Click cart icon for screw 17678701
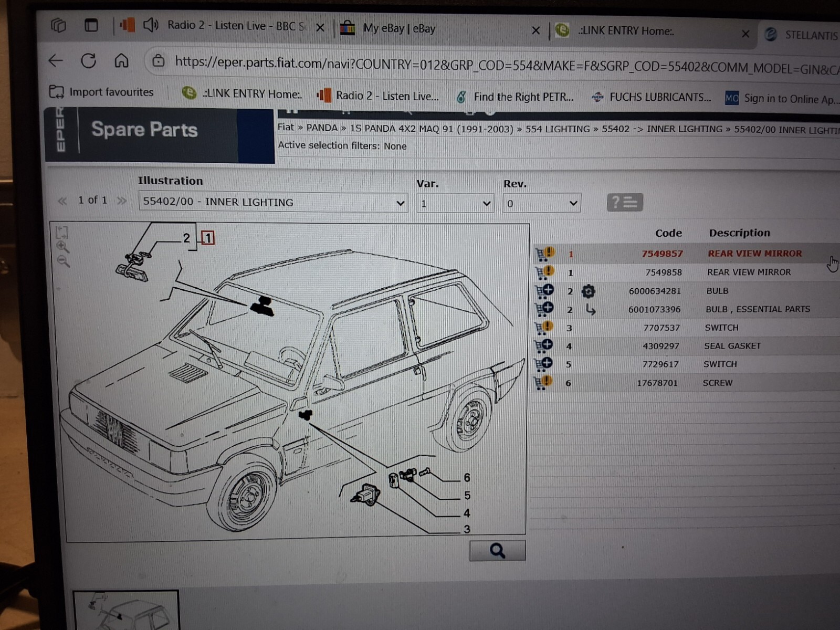This screenshot has width=840, height=630. tap(543, 382)
